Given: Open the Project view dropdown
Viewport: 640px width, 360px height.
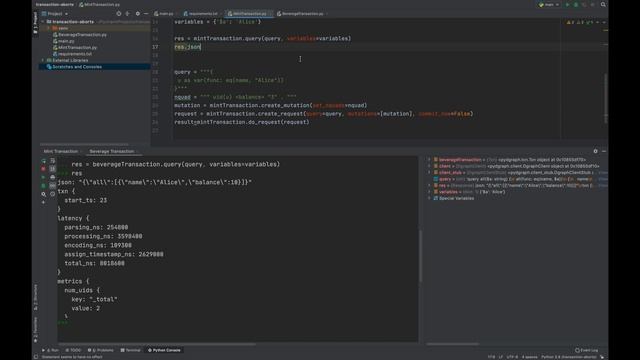Looking at the screenshot, I should (x=55, y=13).
